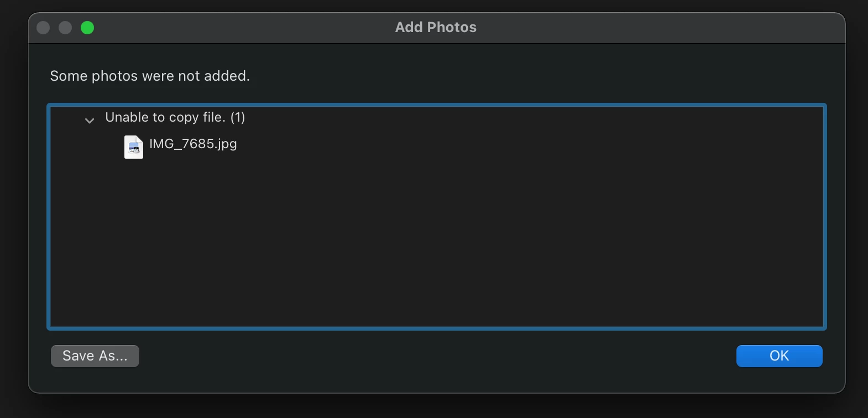This screenshot has height=418, width=868.
Task: Click the Add Photos title text
Action: pos(436,27)
